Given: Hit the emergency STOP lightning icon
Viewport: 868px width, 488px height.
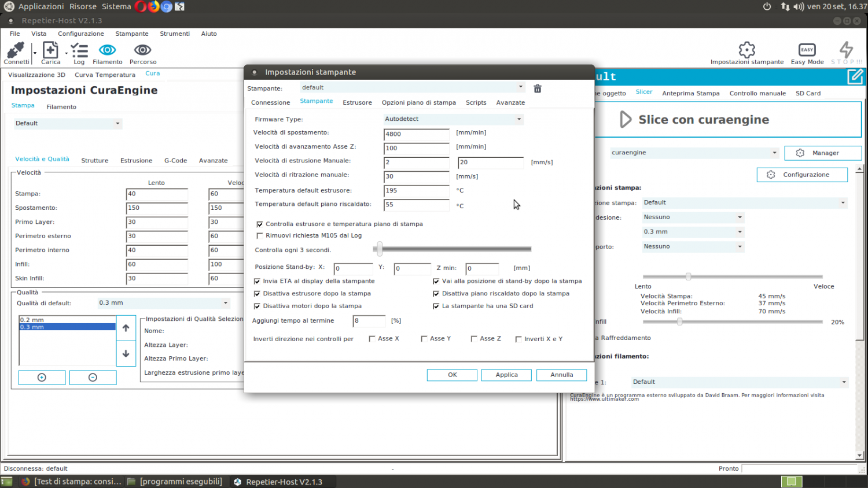Looking at the screenshot, I should click(846, 49).
